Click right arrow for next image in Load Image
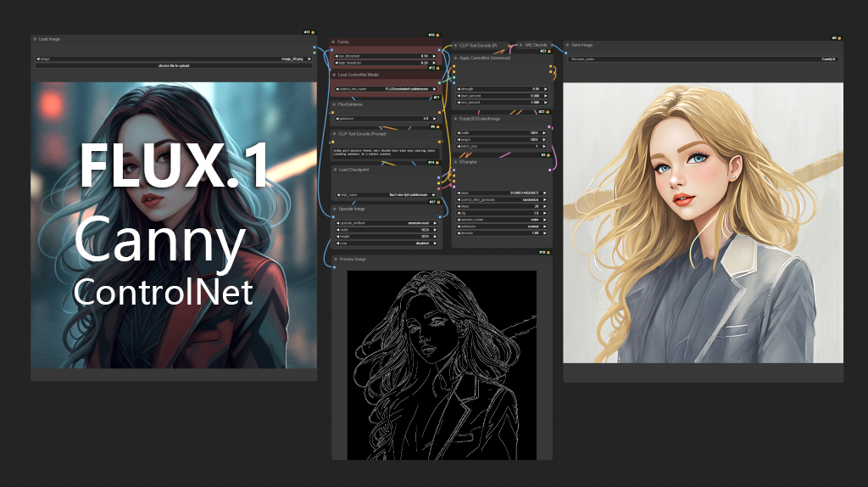This screenshot has width=868, height=487. 309,59
